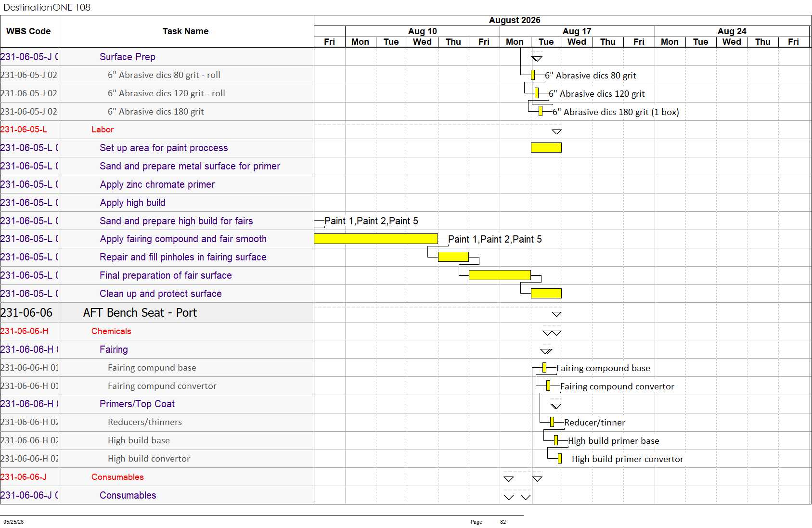This screenshot has width=812, height=528.
Task: Click the 6" Abrasive dics 180 grit task name
Action: pos(155,112)
